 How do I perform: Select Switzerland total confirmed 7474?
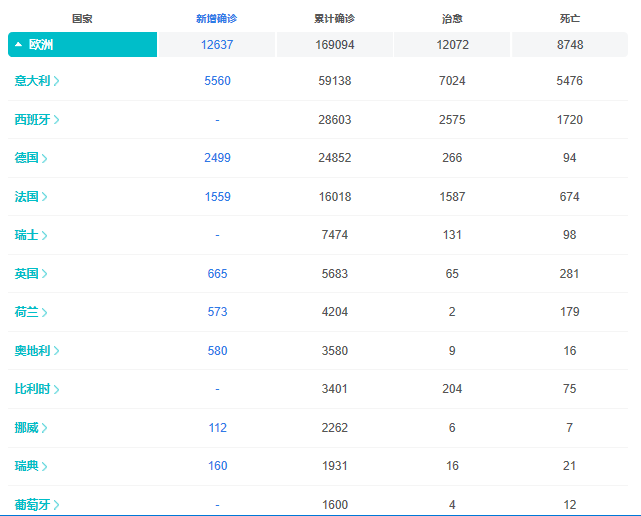[x=335, y=235]
